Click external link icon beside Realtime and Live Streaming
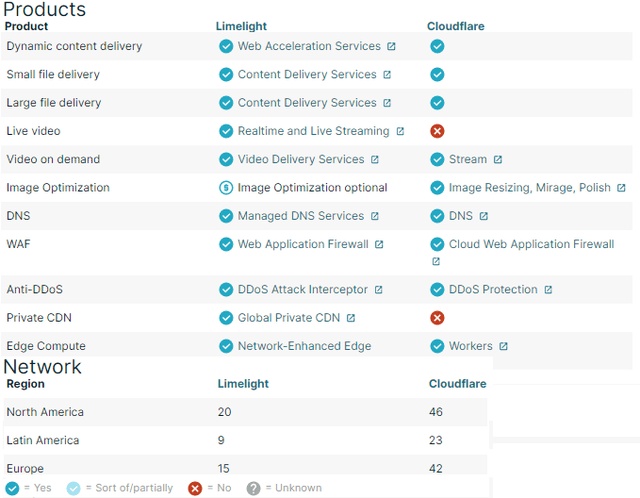 click(400, 131)
